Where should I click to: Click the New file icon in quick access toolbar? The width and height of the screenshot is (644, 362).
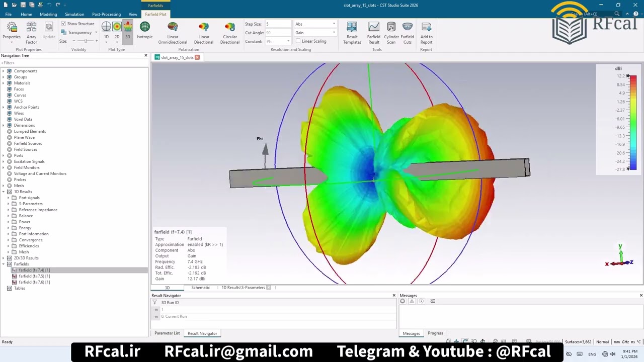[6, 5]
